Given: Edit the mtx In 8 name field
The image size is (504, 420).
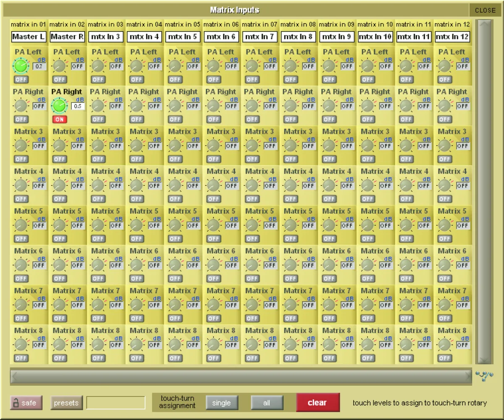Looking at the screenshot, I should (x=298, y=37).
